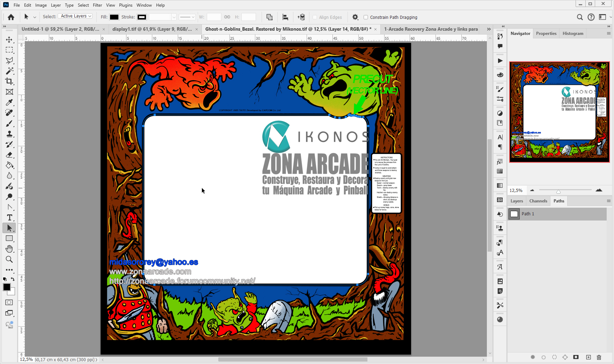614x364 pixels.
Task: Open the gear settings in options bar
Action: tap(355, 17)
